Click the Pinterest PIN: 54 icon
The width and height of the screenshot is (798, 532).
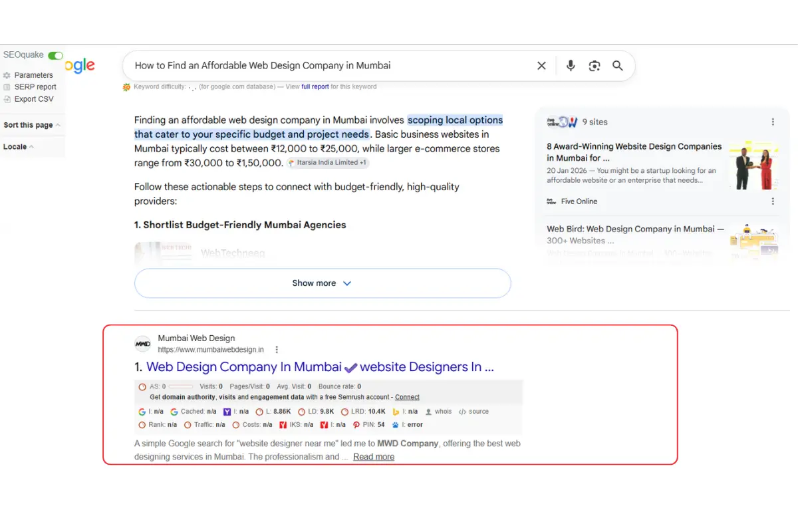pyautogui.click(x=356, y=425)
